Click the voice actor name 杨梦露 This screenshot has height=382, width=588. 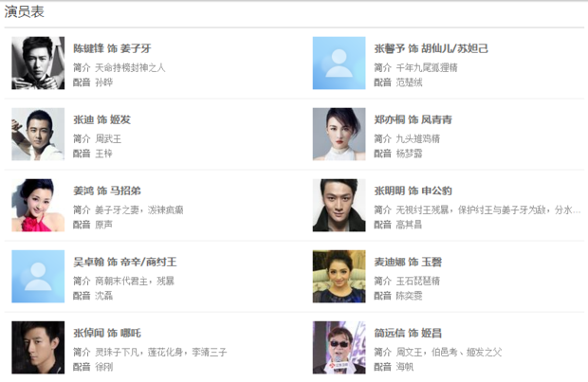pyautogui.click(x=409, y=154)
